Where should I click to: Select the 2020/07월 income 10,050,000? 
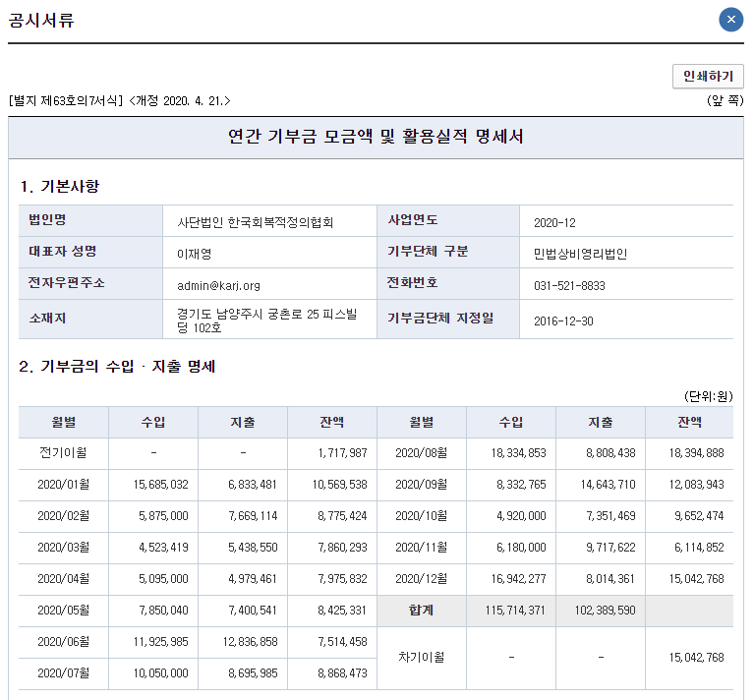pyautogui.click(x=160, y=673)
